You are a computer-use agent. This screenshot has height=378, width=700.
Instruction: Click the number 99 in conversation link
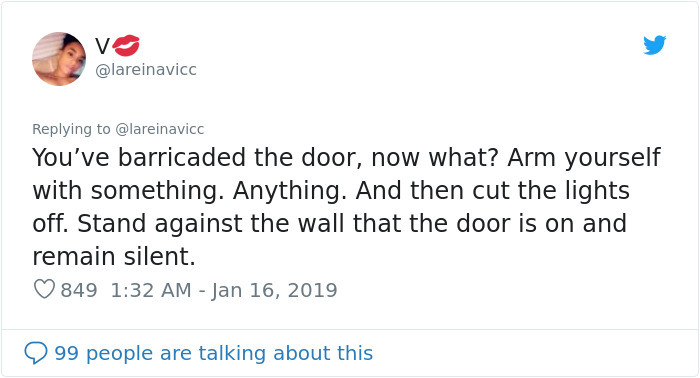click(67, 353)
